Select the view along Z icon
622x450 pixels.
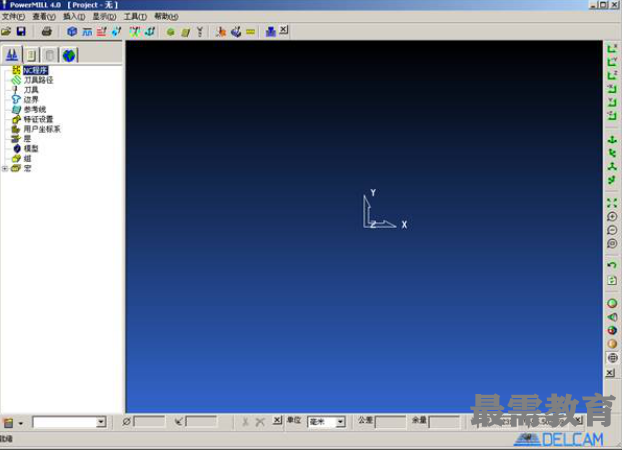(612, 75)
